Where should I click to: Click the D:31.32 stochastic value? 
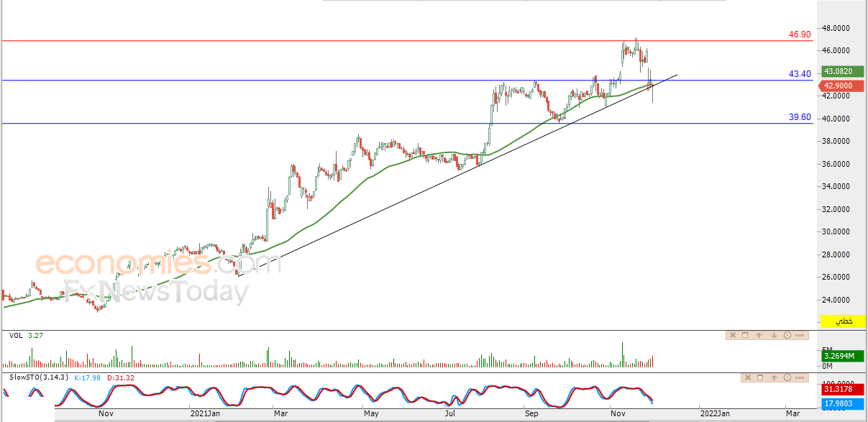tap(121, 377)
